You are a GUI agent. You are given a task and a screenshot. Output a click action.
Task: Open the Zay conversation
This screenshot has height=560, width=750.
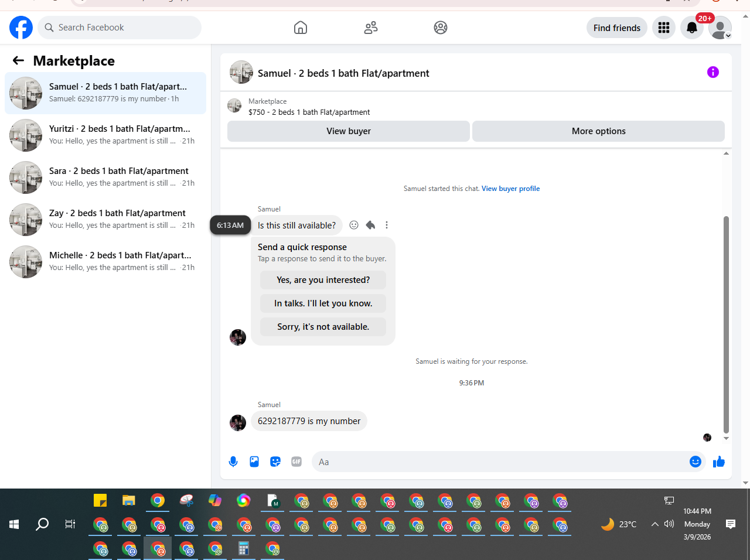pos(105,220)
